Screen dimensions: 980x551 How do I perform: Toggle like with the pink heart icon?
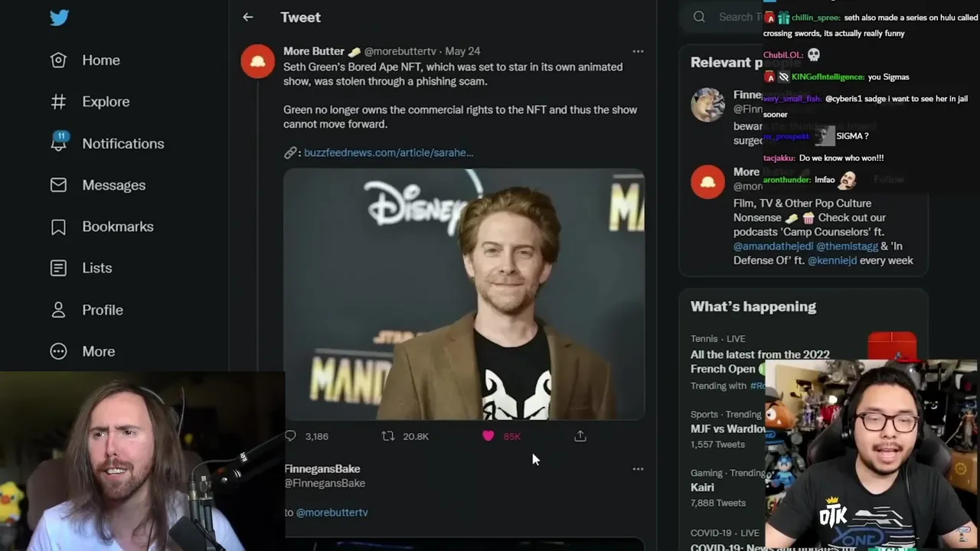(x=488, y=436)
